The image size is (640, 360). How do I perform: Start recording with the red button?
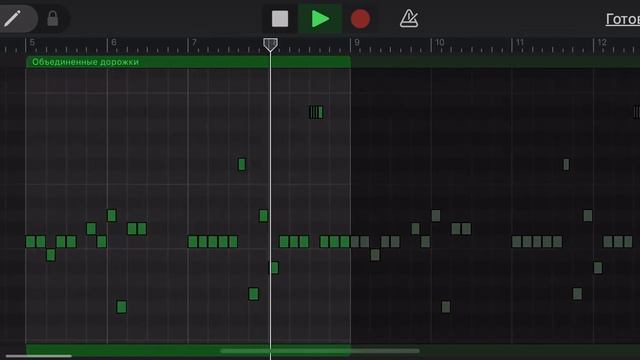[360, 19]
